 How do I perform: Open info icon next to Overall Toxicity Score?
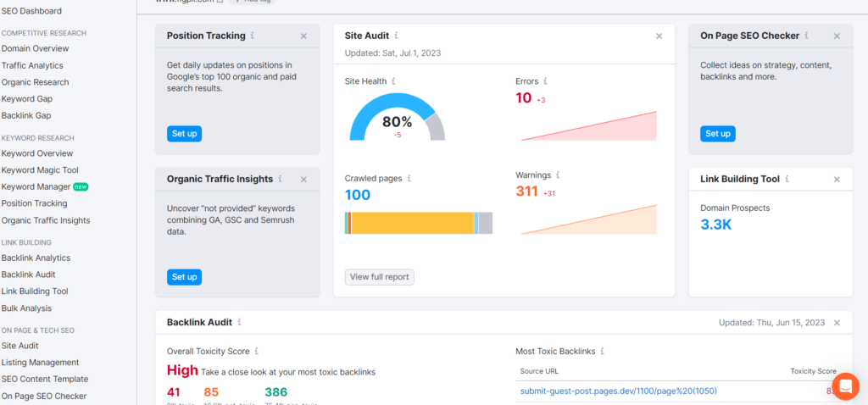(x=257, y=351)
